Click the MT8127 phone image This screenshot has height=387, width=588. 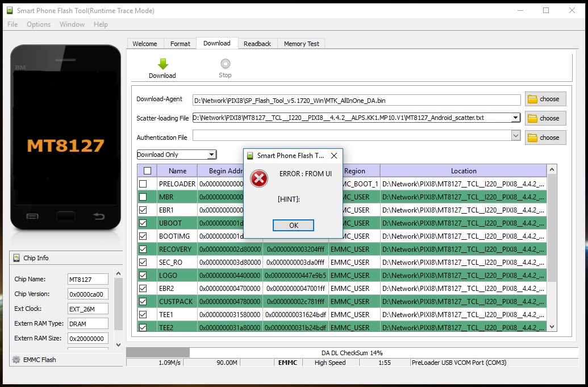[x=66, y=138]
